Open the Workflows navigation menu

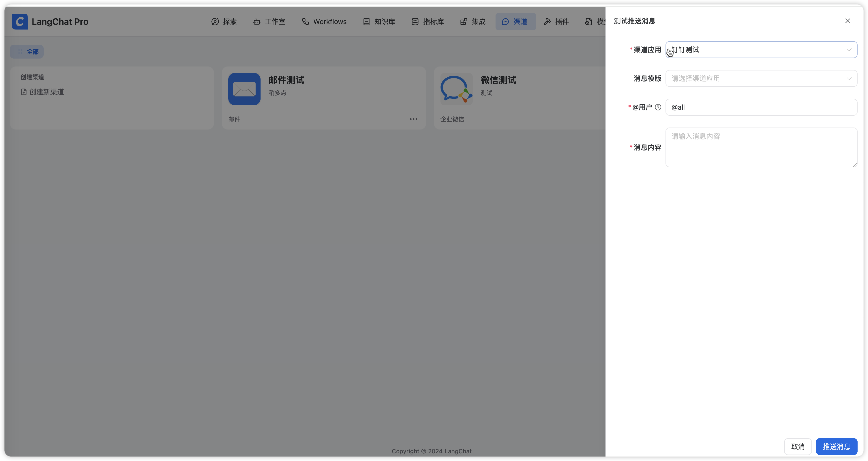(x=324, y=22)
